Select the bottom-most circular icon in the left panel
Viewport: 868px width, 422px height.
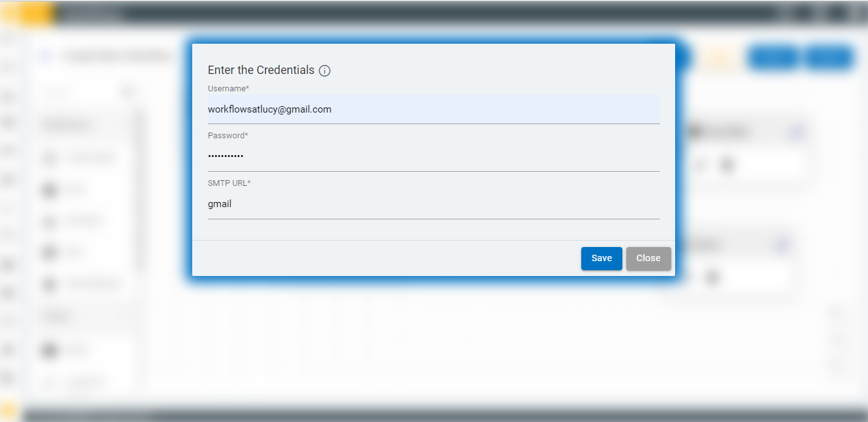tap(50, 351)
